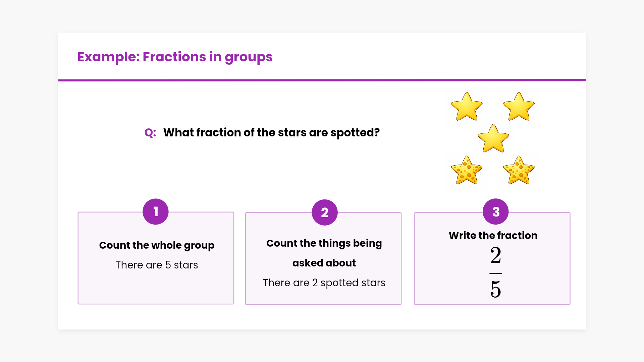Click the question about spotted stars
Screen dimensions: 644x362
click(271, 133)
